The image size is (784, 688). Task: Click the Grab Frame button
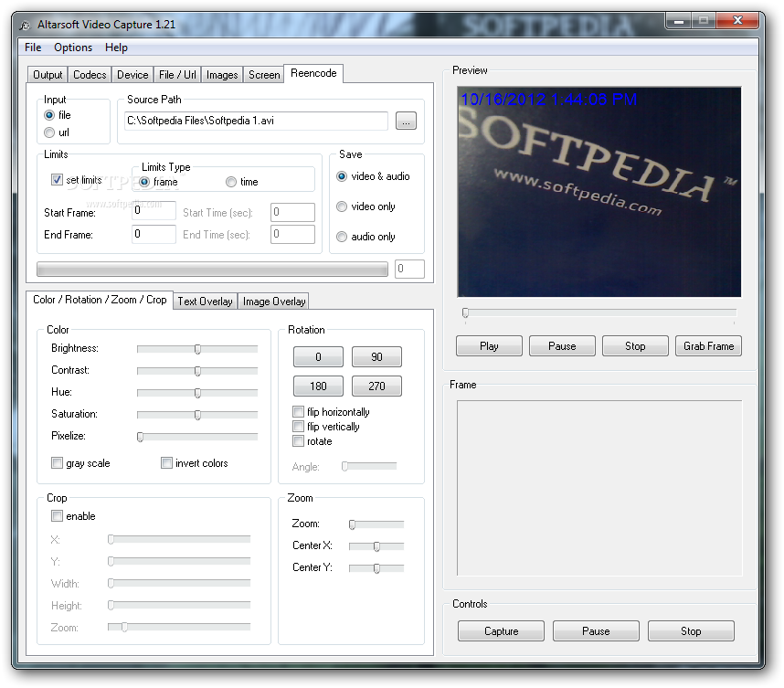tap(708, 346)
